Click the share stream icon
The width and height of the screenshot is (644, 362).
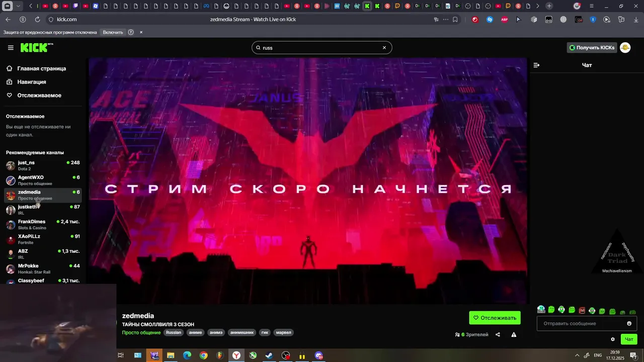pyautogui.click(x=498, y=335)
